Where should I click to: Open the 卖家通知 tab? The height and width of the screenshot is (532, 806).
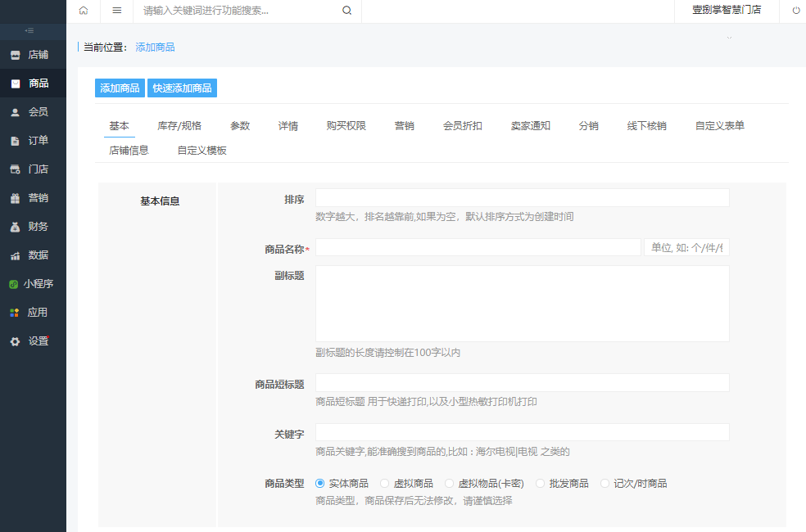(531, 126)
